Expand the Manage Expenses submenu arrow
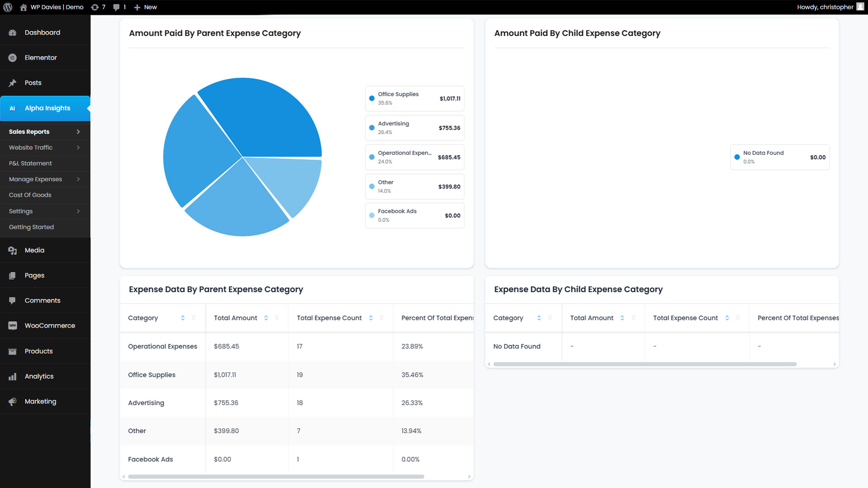This screenshot has height=488, width=868. point(78,179)
